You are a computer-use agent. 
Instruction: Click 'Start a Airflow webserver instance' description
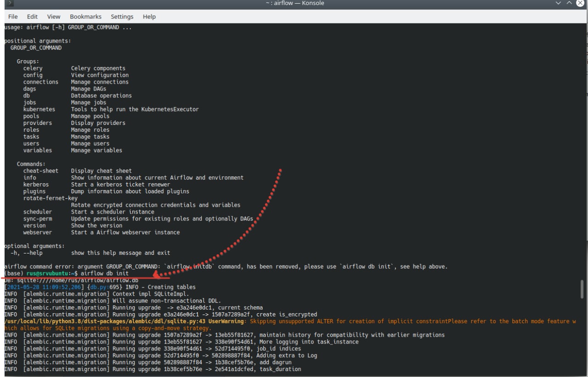(125, 232)
